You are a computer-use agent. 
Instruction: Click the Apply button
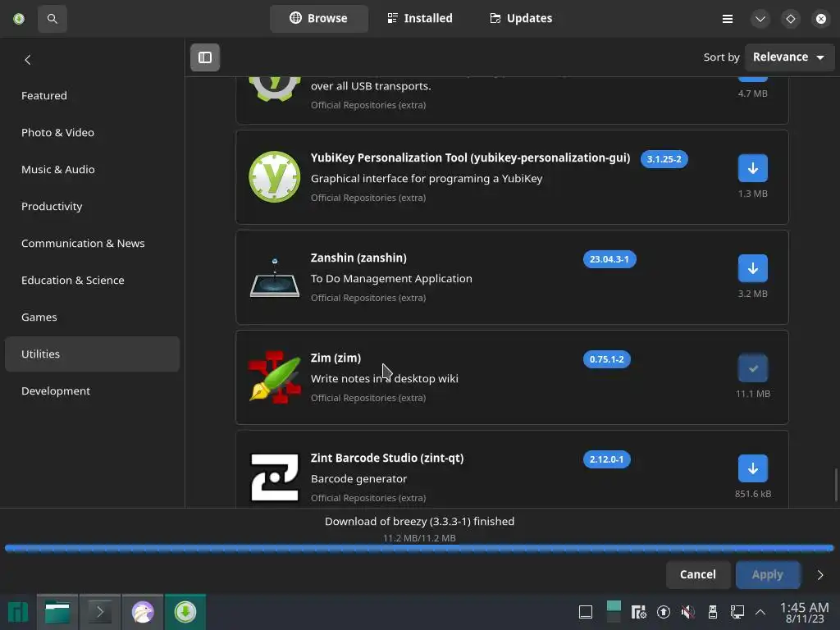tap(768, 574)
